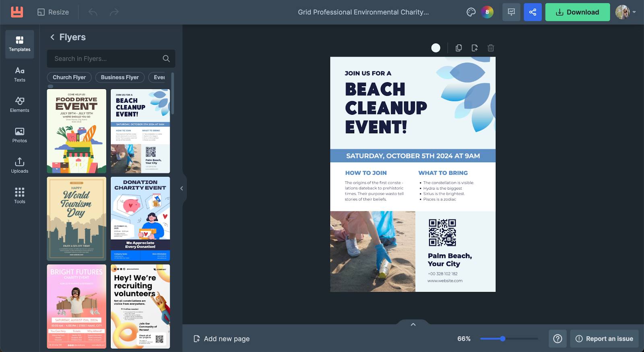
Task: Open the user profile avatar
Action: coord(622,12)
